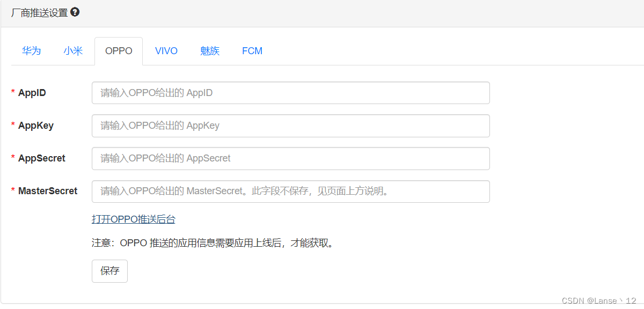Viewport: 644px width, 309px height.
Task: Select the OPPO tab
Action: click(119, 51)
